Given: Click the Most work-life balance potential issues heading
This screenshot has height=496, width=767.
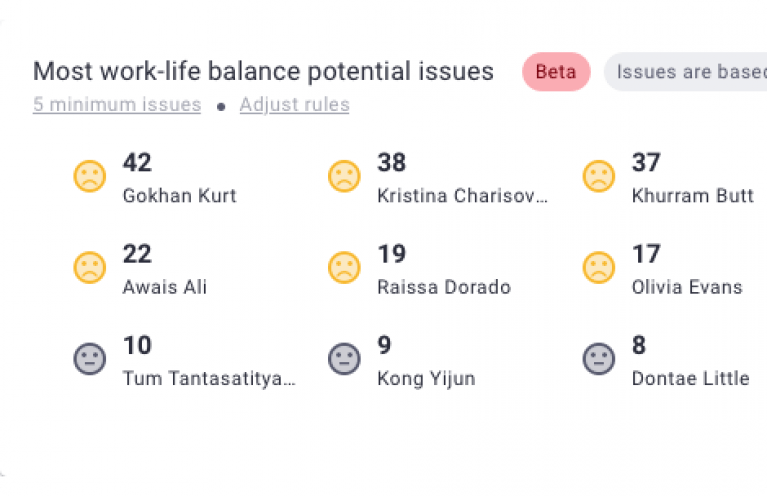Looking at the screenshot, I should pos(263,72).
